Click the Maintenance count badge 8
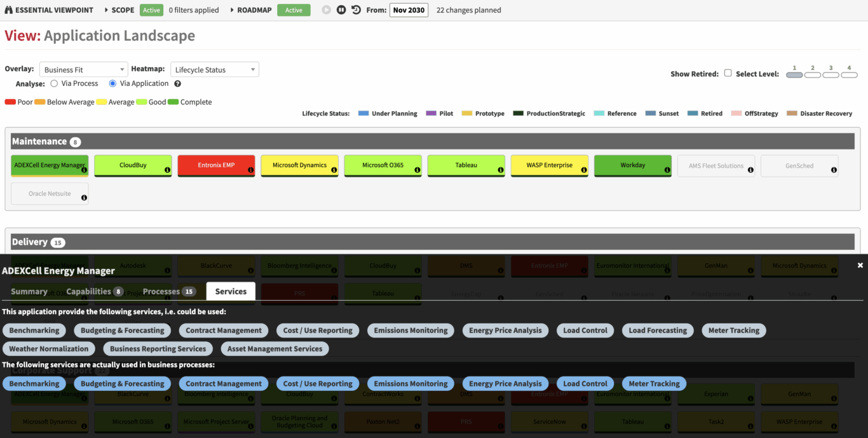868x438 pixels. click(x=75, y=142)
